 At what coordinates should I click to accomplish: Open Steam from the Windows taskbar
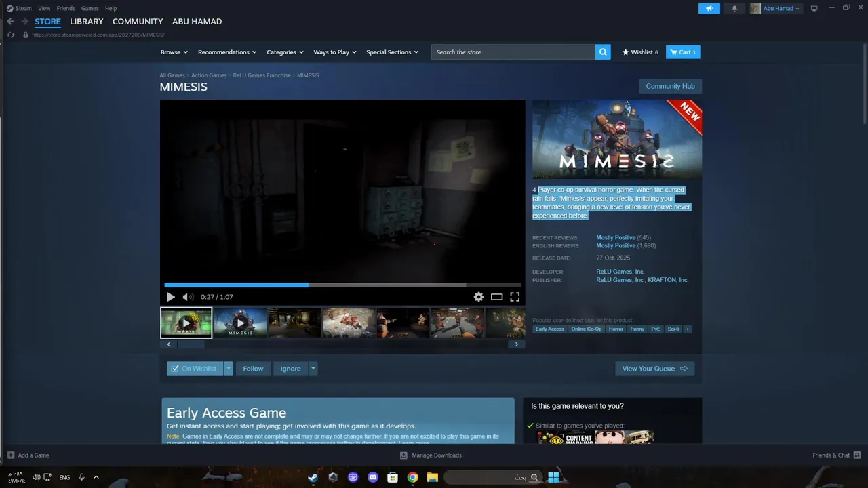click(313, 477)
